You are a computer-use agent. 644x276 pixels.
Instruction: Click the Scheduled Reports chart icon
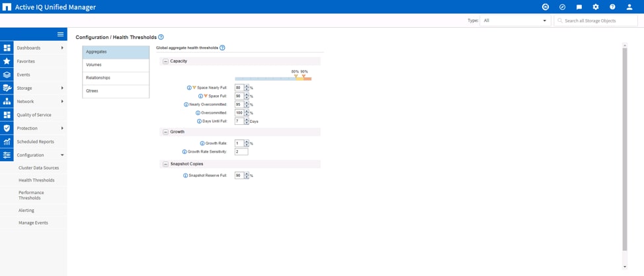coord(7,141)
